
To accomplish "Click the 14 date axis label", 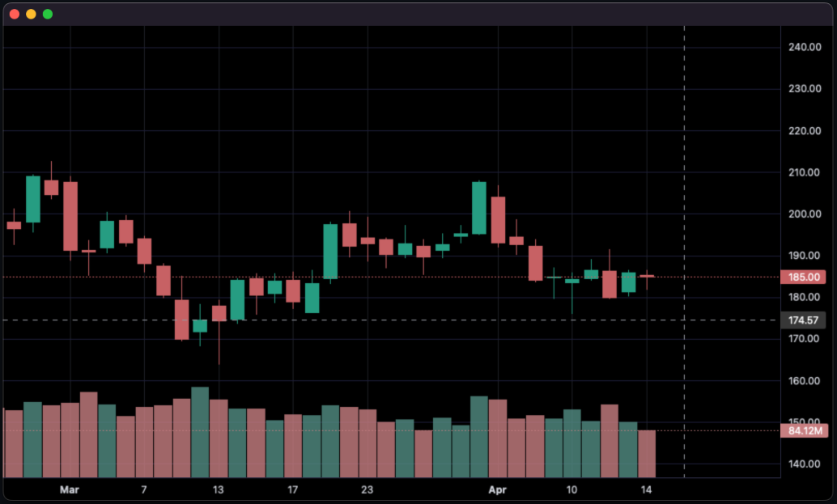I will [x=646, y=489].
